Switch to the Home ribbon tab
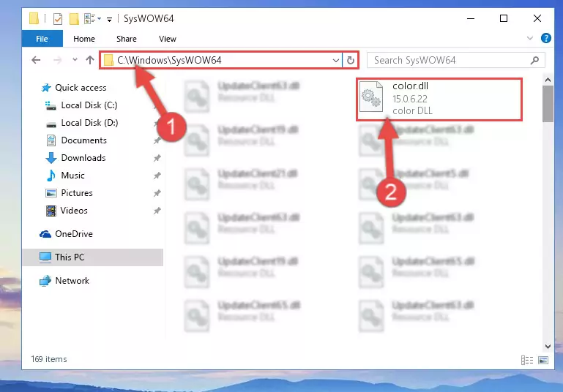 click(x=84, y=39)
